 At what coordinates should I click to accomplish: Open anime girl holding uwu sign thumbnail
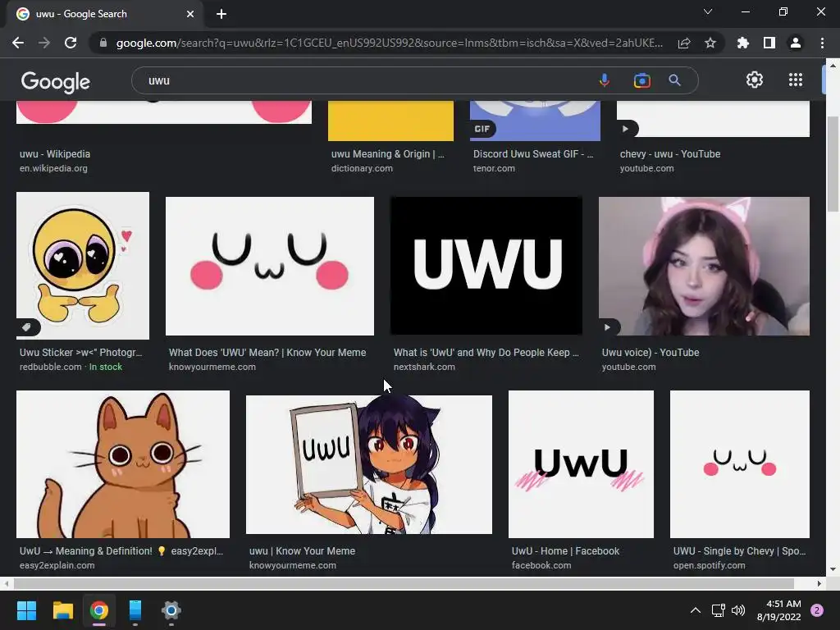point(368,464)
